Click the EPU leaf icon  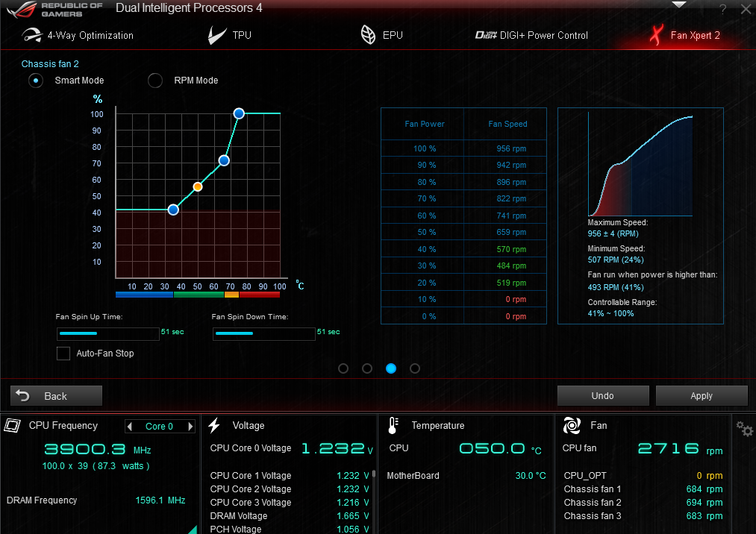[369, 35]
